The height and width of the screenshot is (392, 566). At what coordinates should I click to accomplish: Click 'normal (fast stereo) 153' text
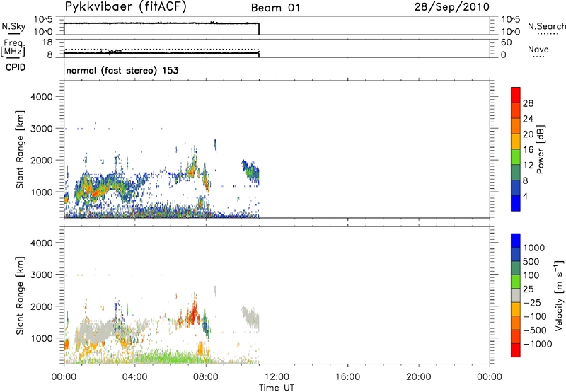[x=122, y=70]
